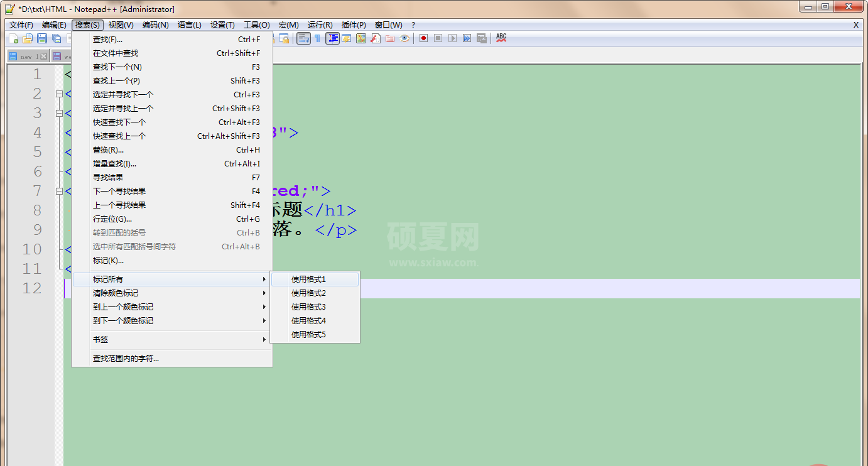868x466 pixels.
Task: Toggle Show All Characters pilcrow icon
Action: tap(317, 38)
